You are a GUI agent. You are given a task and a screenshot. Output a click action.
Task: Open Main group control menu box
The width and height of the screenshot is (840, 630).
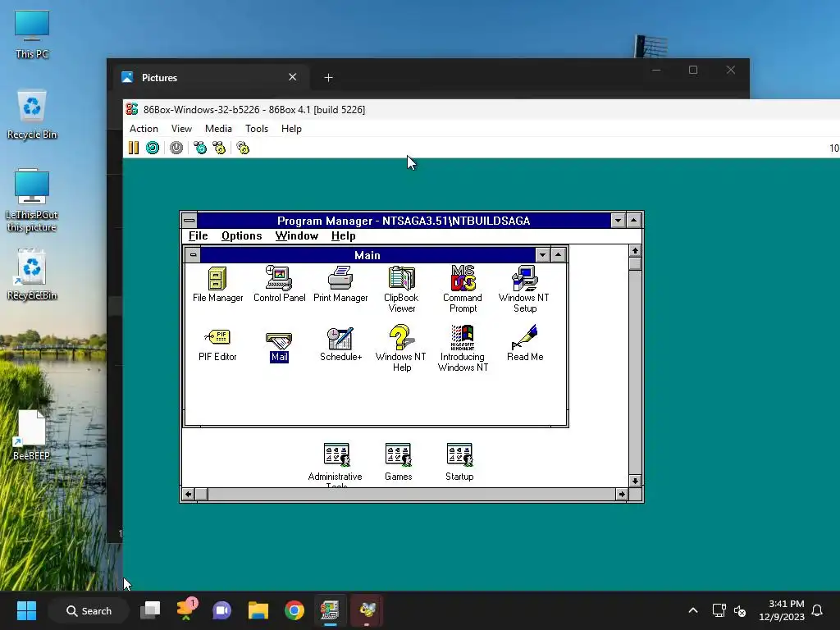(x=193, y=255)
